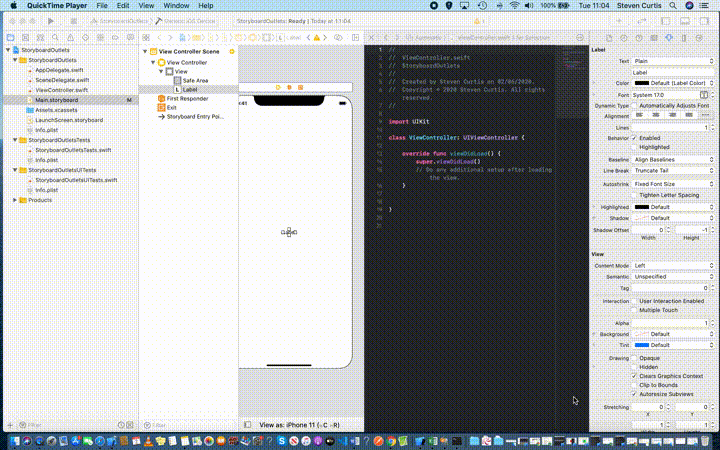Click the yellow warning icon in jump bar
The image size is (720, 450).
pyautogui.click(x=316, y=38)
